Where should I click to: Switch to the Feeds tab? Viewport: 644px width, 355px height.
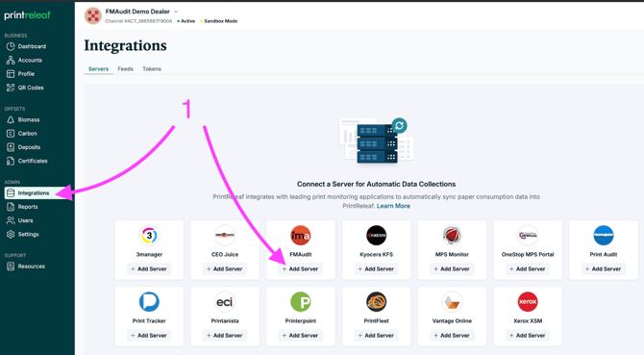click(125, 69)
